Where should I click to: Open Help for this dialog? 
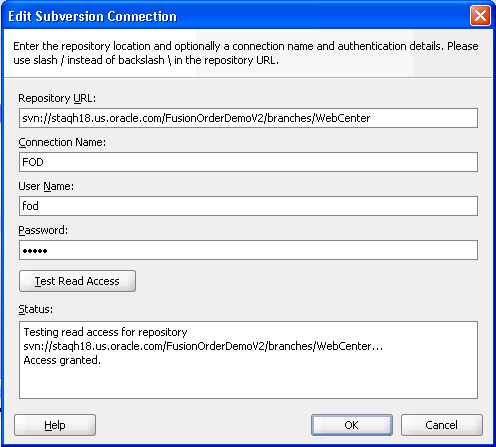(55, 425)
